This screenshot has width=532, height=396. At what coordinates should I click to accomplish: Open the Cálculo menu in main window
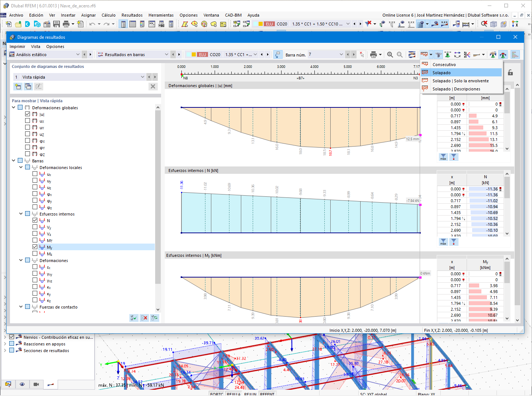click(109, 15)
